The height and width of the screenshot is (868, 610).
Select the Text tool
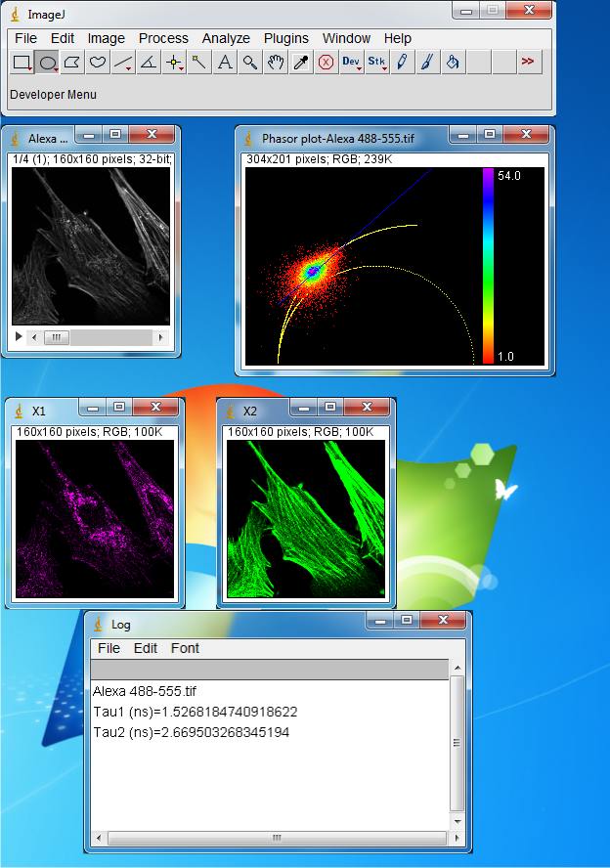point(225,62)
